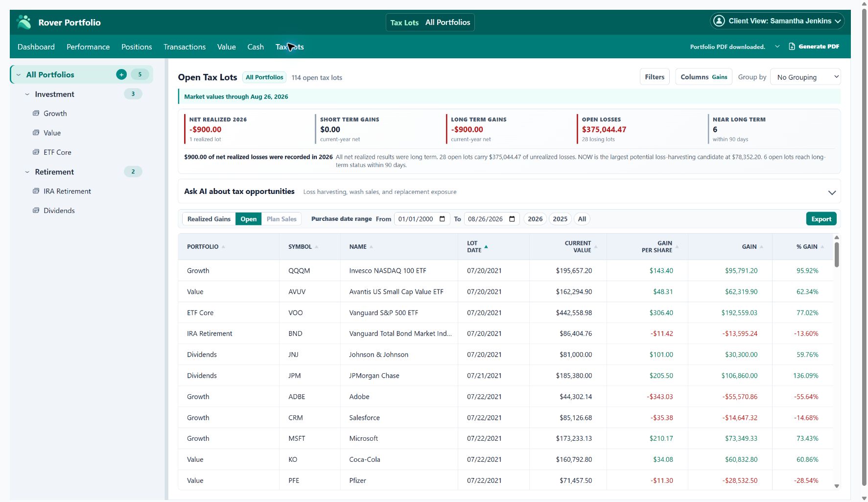868x502 pixels.
Task: Collapse the Investment tree group
Action: 27,94
